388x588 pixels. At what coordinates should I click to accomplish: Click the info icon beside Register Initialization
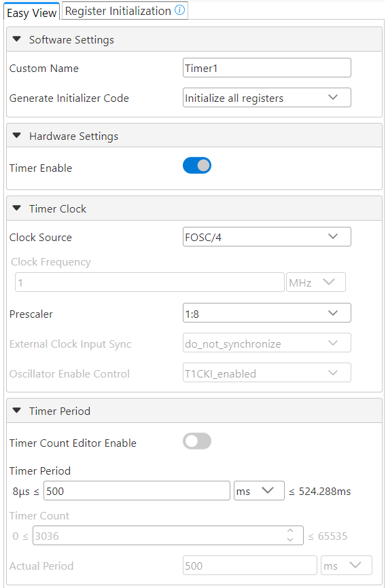pyautogui.click(x=180, y=10)
